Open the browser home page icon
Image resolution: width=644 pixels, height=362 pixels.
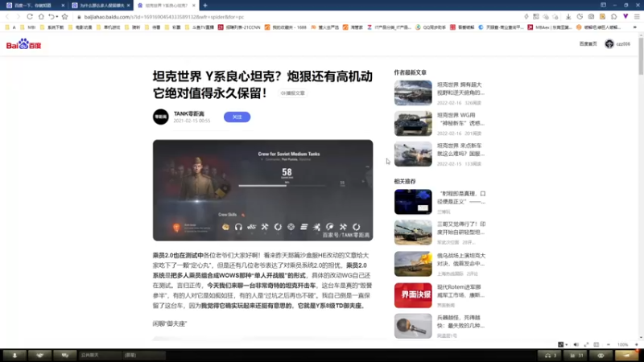(41, 17)
